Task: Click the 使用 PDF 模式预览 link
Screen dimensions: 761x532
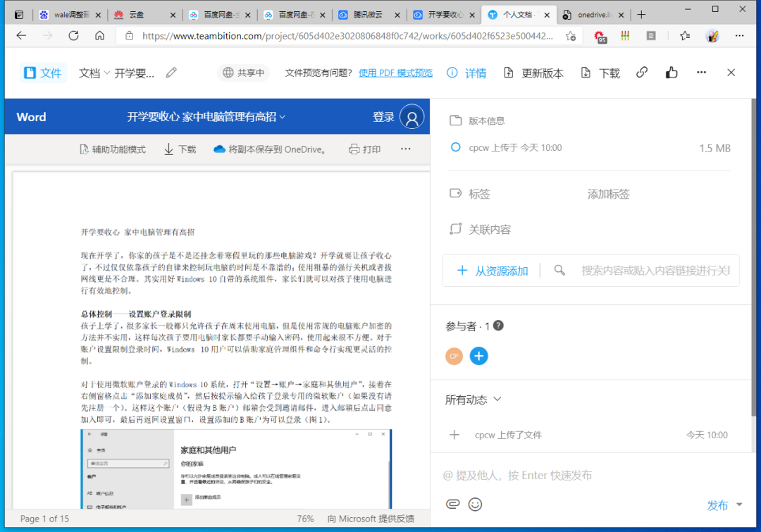Action: pos(395,73)
